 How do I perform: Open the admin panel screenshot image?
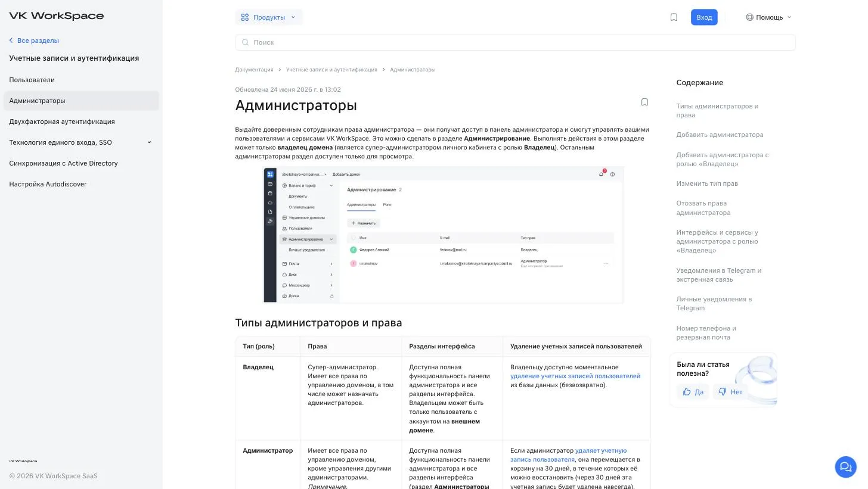[x=443, y=235]
